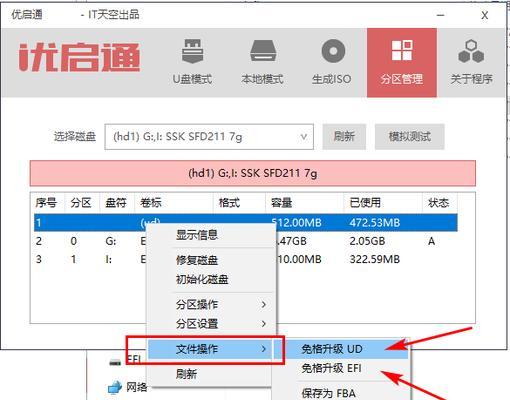
Task: Open 关于程序 tab
Action: pyautogui.click(x=471, y=62)
